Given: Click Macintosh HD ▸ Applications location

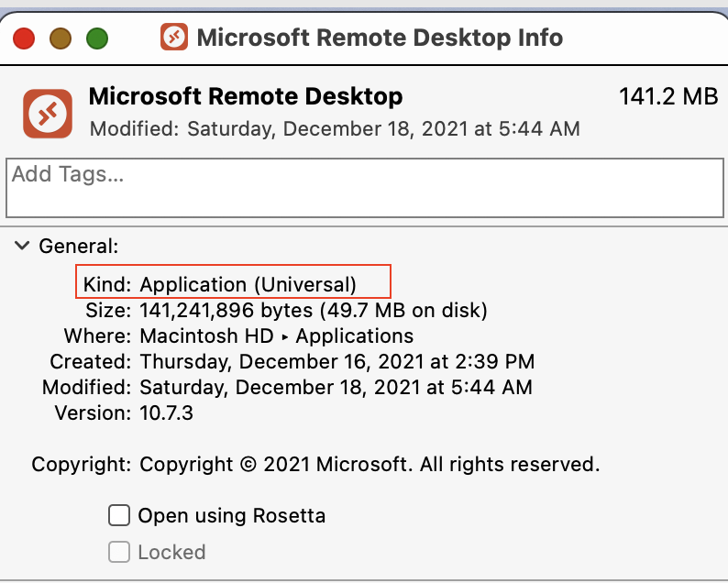Looking at the screenshot, I should [x=276, y=335].
